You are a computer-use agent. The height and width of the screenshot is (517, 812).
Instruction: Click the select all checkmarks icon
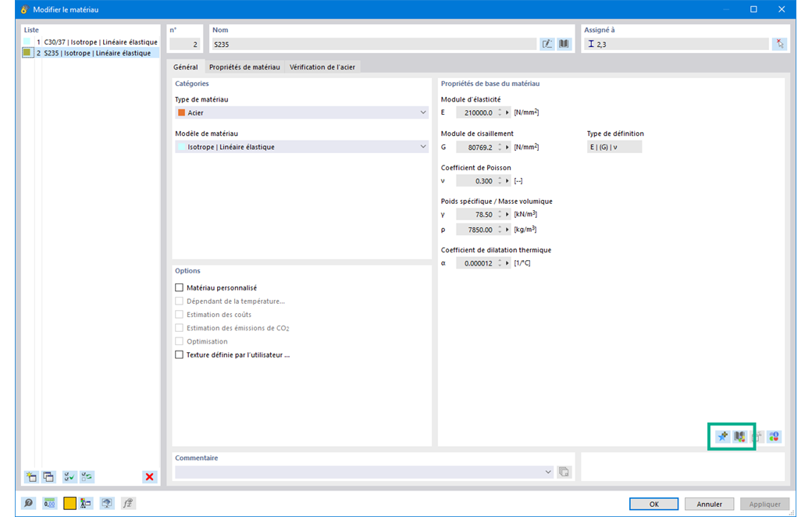[69, 476]
